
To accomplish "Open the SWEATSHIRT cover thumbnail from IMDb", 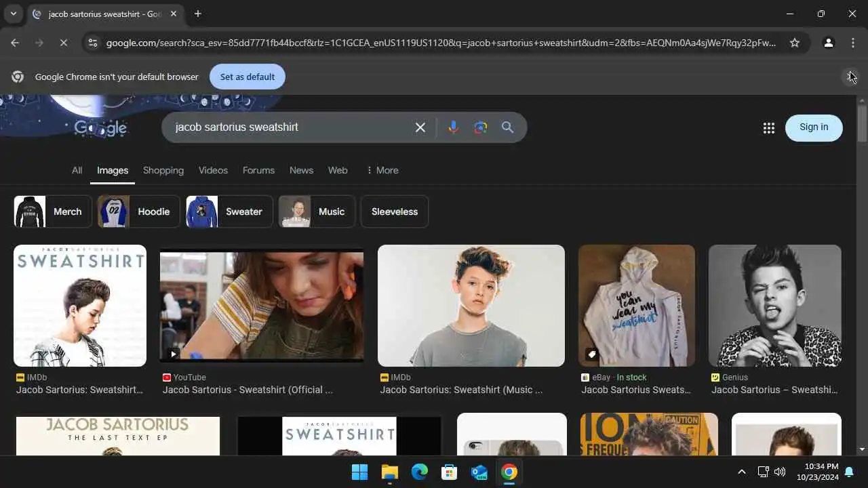I will tap(80, 306).
